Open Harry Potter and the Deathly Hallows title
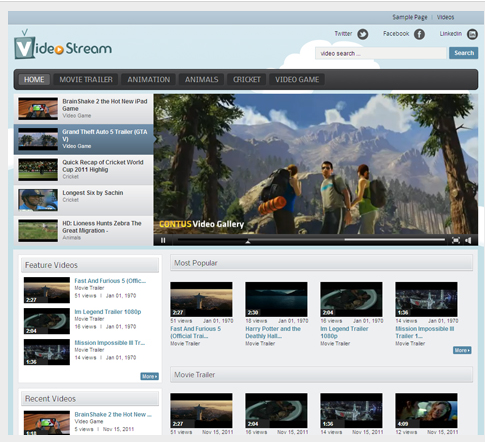 tap(273, 332)
